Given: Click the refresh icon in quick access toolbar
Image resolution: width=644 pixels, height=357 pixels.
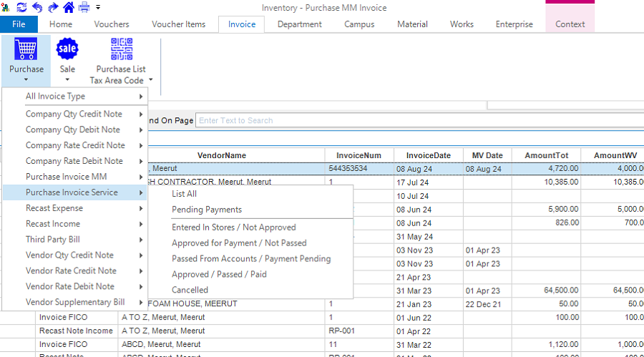Looking at the screenshot, I should (x=21, y=8).
